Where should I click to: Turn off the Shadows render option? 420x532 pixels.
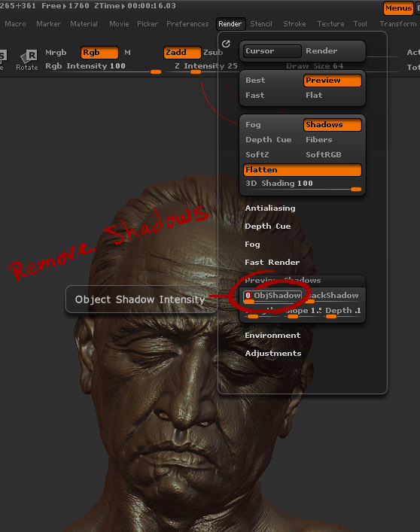(333, 125)
